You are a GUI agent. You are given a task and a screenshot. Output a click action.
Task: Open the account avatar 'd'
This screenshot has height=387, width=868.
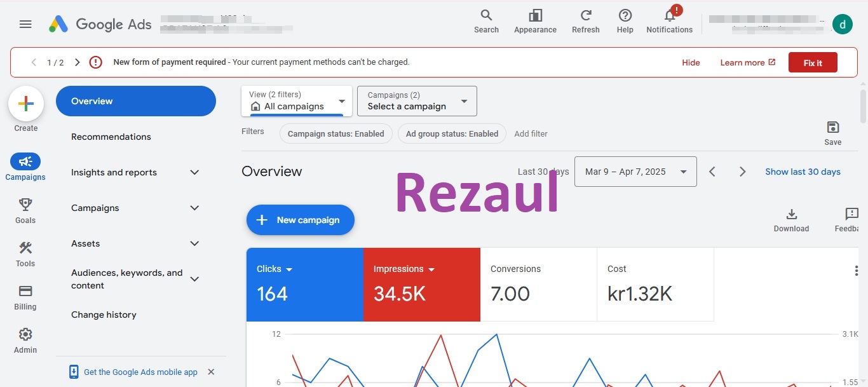[843, 24]
